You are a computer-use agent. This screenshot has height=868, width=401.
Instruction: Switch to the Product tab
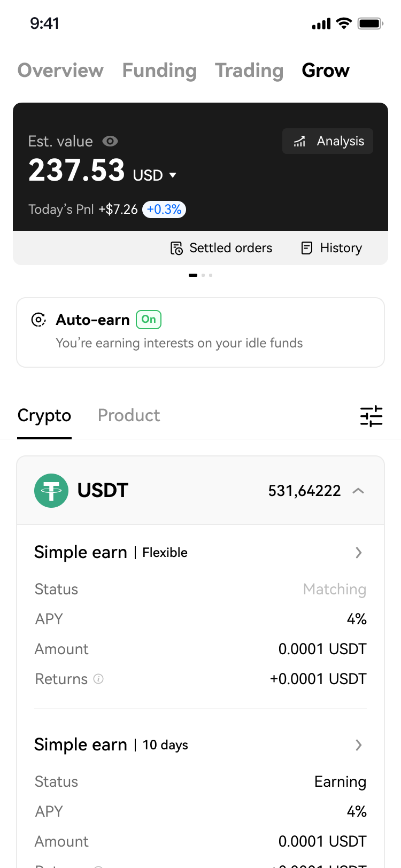tap(129, 415)
